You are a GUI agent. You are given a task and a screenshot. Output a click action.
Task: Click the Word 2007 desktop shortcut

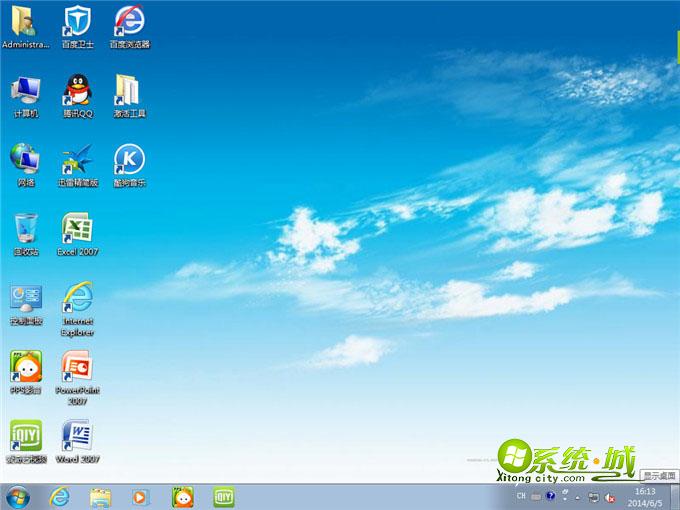pos(77,436)
